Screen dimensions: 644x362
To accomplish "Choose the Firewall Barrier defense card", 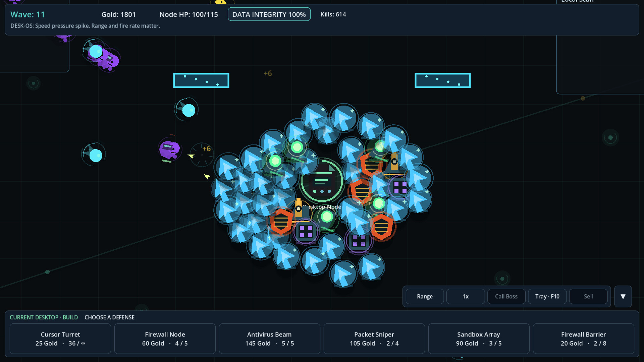I will [x=583, y=339].
